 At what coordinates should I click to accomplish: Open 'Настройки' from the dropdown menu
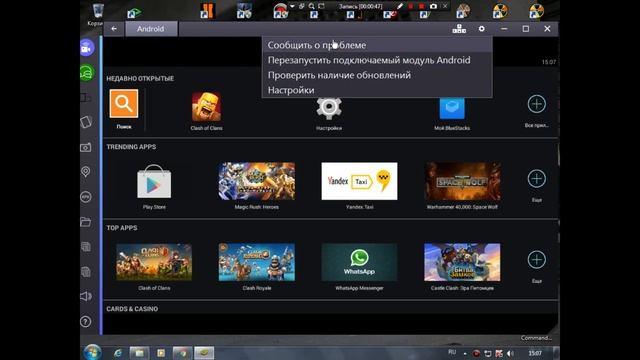click(x=377, y=90)
